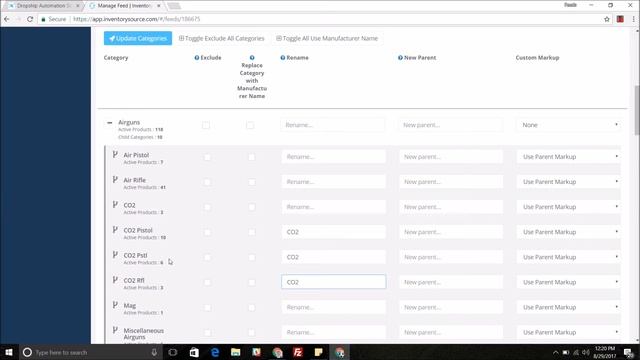Screen dimensions: 640x360
Task: Open markup dropdown for CO2 Rfl
Action: tap(569, 282)
